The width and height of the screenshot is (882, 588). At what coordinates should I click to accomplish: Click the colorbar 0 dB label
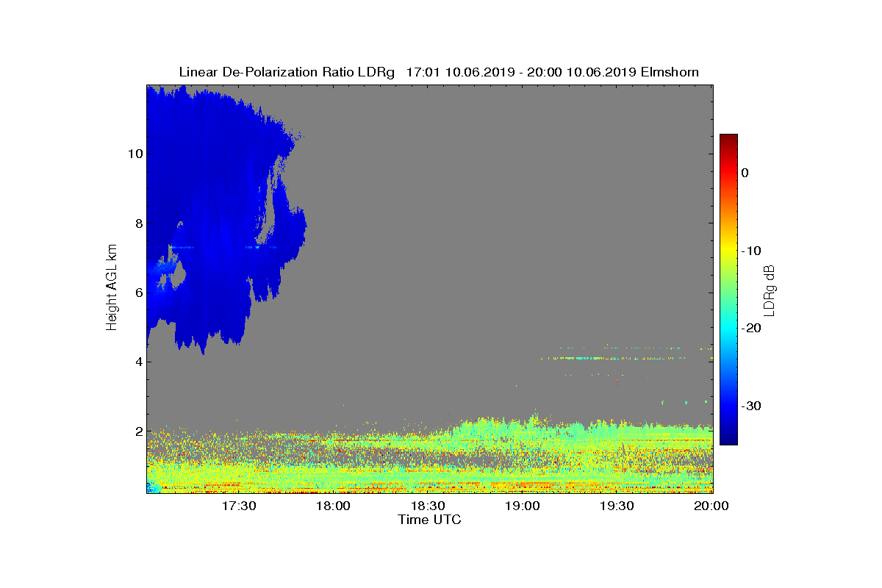pyautogui.click(x=745, y=173)
